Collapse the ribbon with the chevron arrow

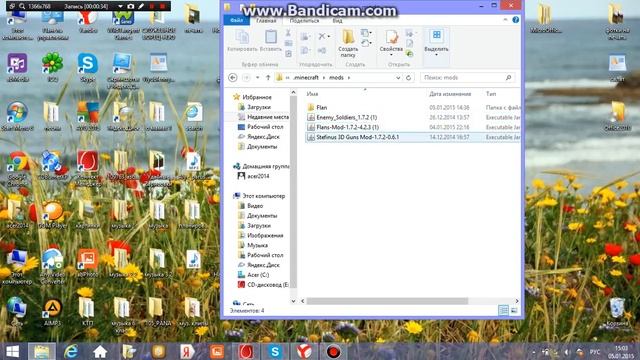pyautogui.click(x=505, y=20)
